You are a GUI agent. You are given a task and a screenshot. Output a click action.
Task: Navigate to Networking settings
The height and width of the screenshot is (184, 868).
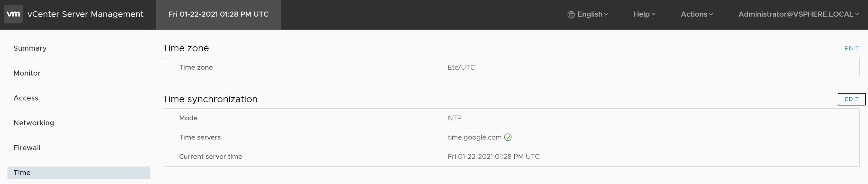click(x=34, y=123)
